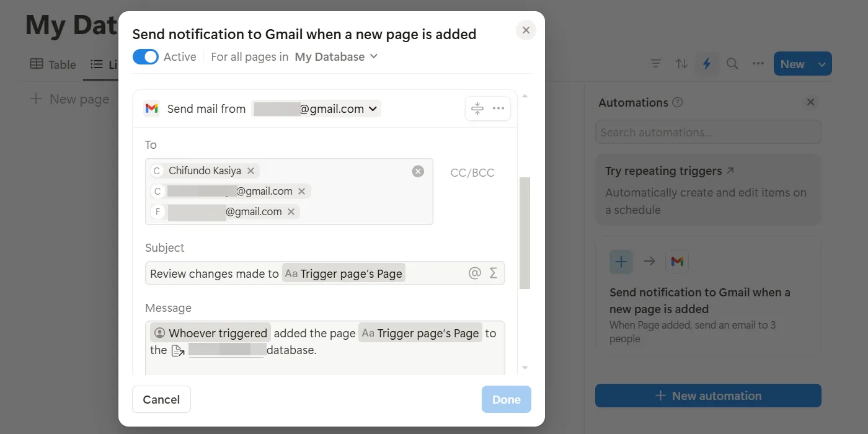The image size is (868, 434).
Task: Insert a mention using the @ icon
Action: click(476, 273)
